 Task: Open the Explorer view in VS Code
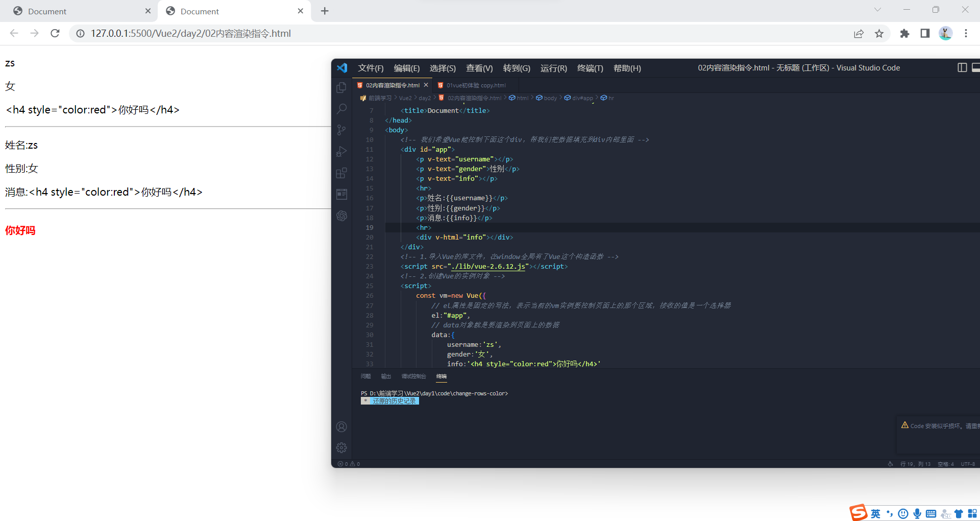click(341, 87)
